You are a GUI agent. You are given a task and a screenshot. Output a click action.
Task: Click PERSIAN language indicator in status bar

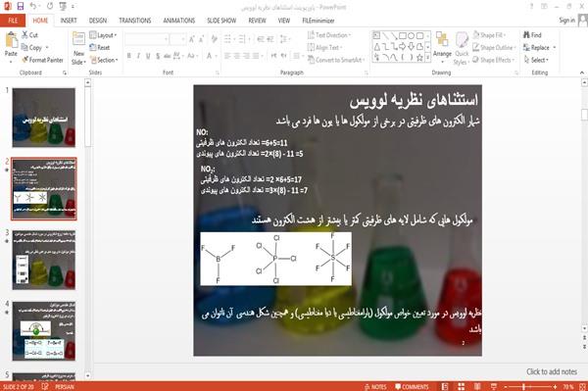(65, 387)
